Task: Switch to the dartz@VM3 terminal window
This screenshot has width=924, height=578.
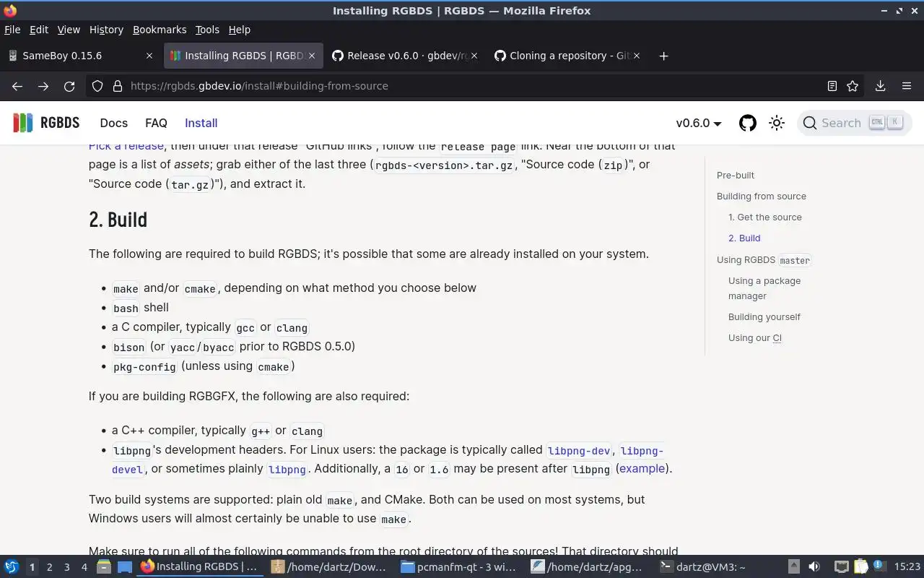Action: (x=719, y=567)
